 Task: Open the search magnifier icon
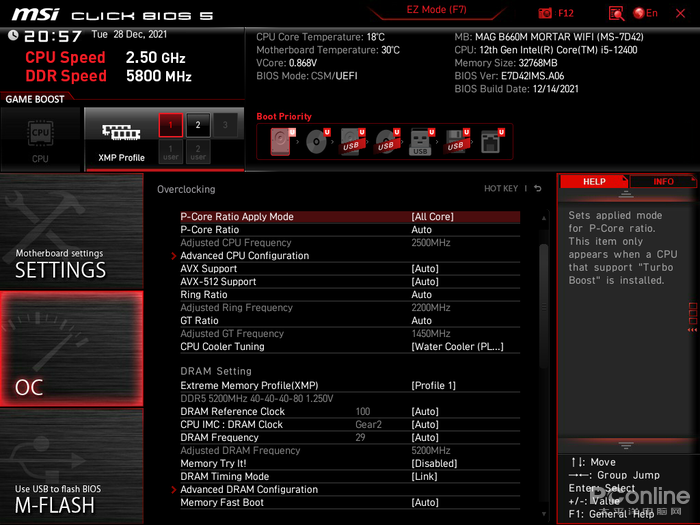[x=616, y=13]
